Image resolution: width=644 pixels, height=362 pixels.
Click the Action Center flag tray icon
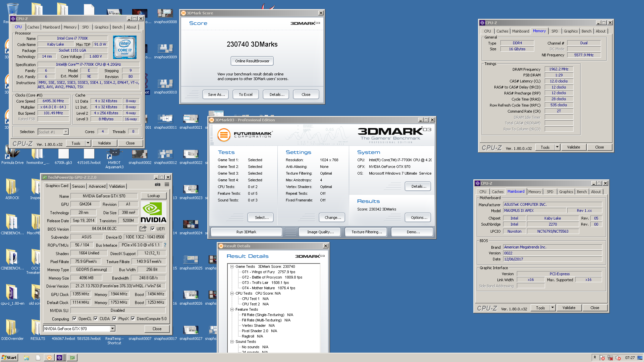(x=602, y=358)
